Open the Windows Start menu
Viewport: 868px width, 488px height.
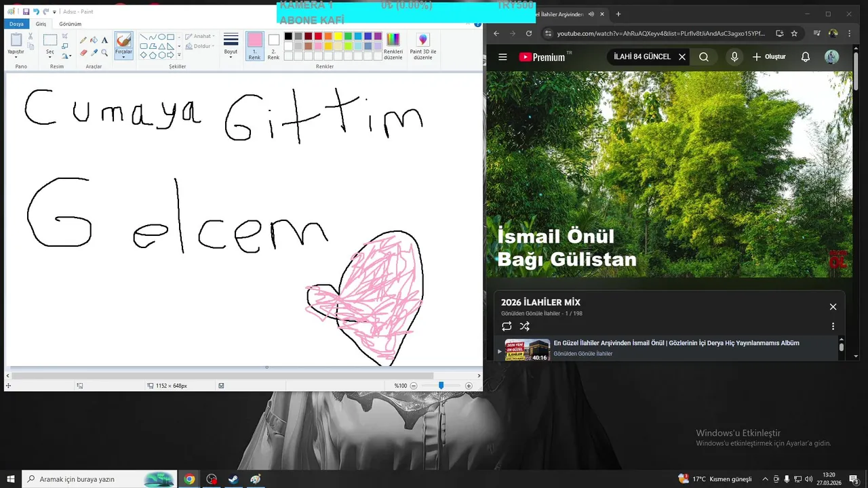click(x=11, y=479)
